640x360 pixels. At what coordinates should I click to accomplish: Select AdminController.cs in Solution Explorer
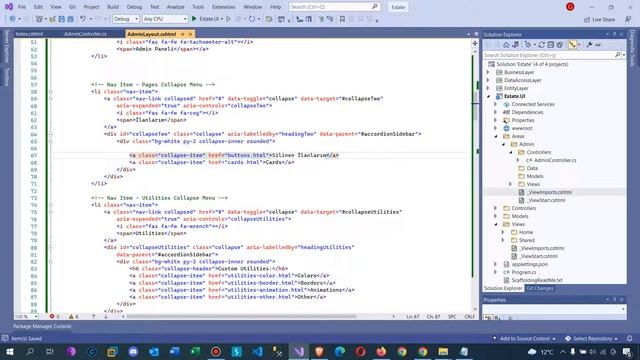click(555, 160)
